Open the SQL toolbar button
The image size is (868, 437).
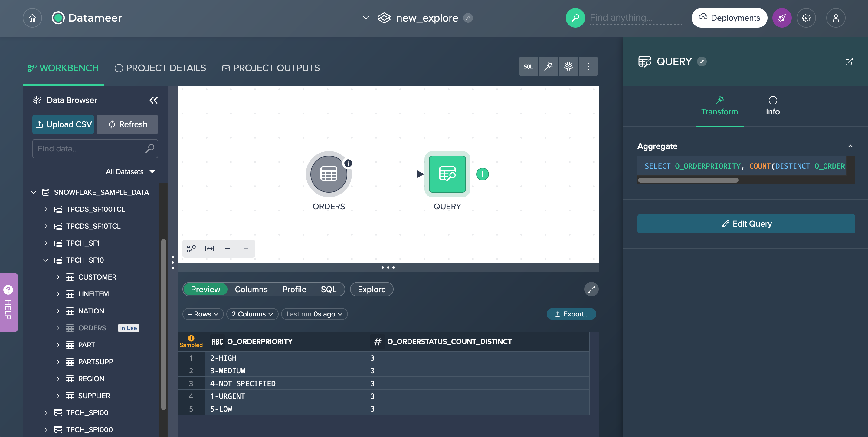point(528,66)
